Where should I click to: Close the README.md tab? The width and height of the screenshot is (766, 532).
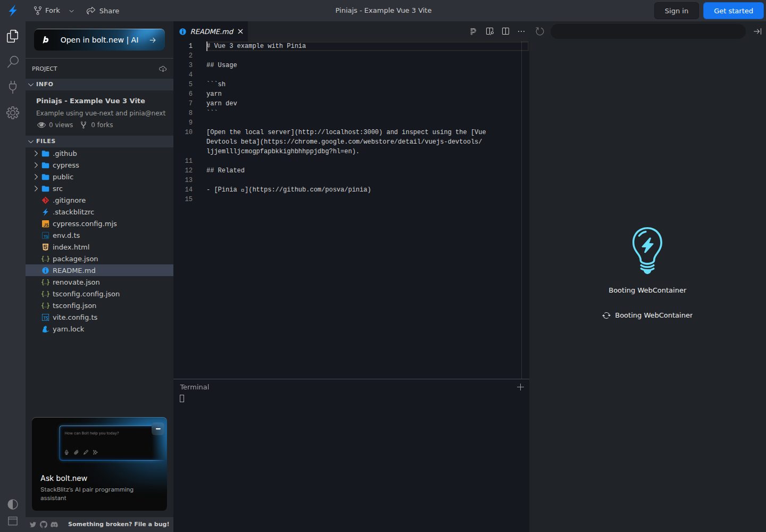tap(240, 31)
